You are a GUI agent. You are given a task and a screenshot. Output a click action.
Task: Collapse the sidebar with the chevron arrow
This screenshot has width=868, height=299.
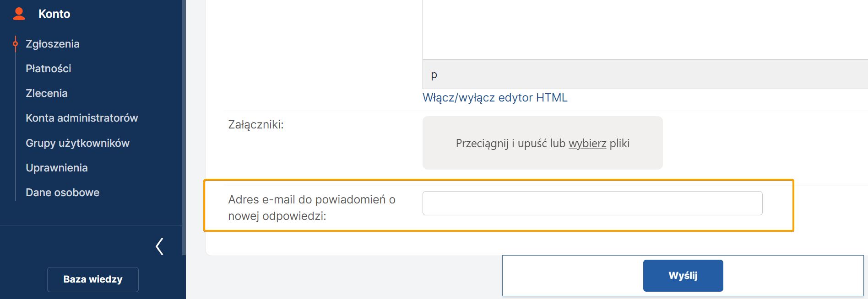159,246
